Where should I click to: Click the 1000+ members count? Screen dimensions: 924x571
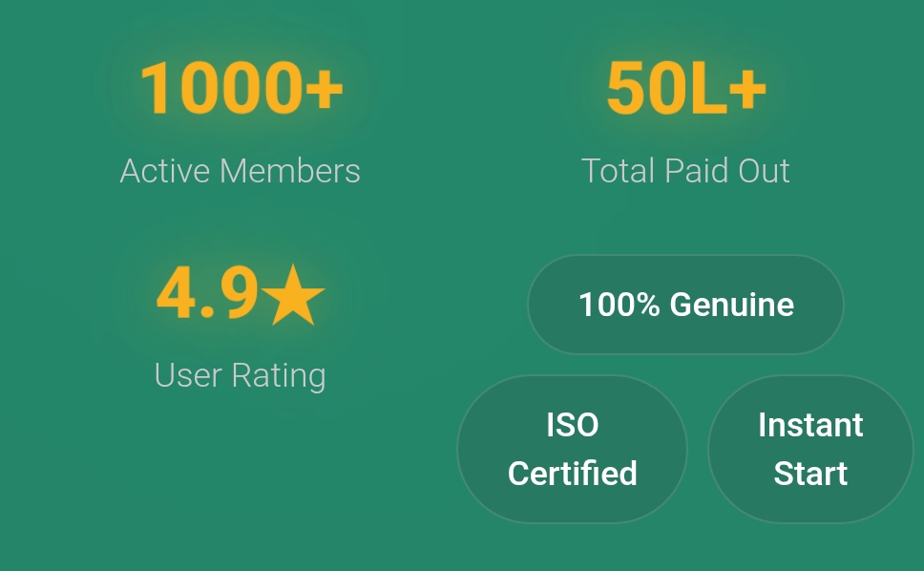click(x=241, y=88)
